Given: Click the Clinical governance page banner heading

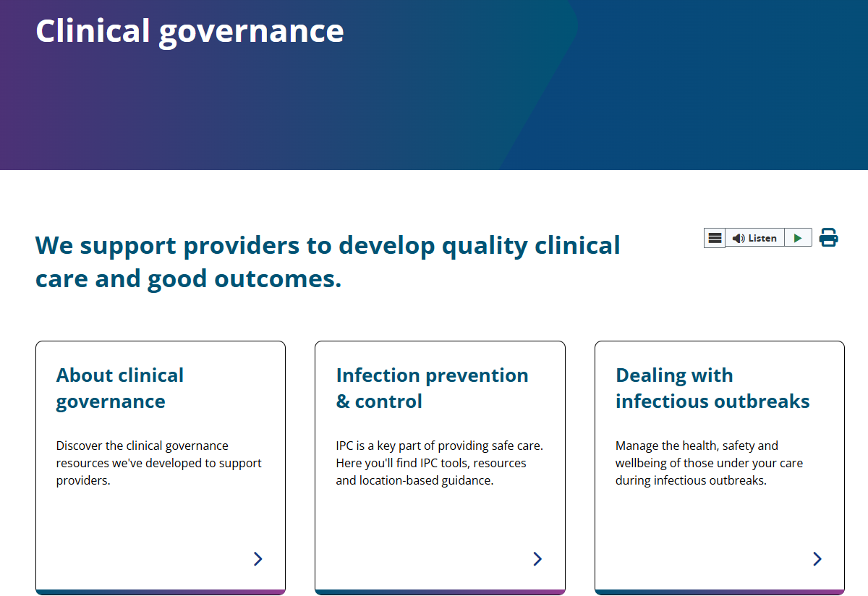Looking at the screenshot, I should (x=190, y=30).
